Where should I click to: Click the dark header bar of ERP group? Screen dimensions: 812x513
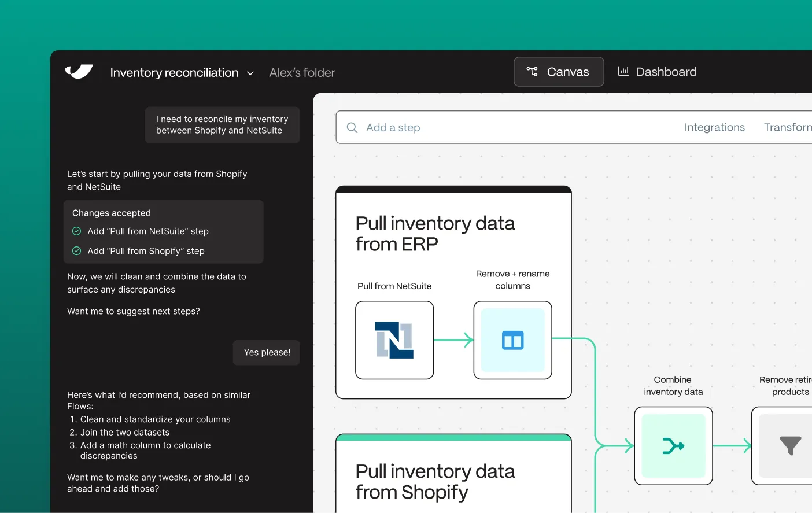click(x=453, y=189)
